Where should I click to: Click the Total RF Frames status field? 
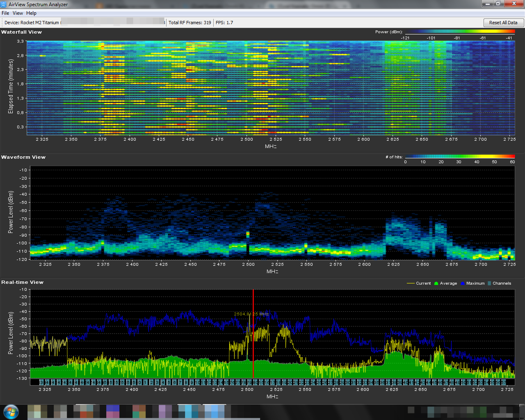(x=190, y=23)
